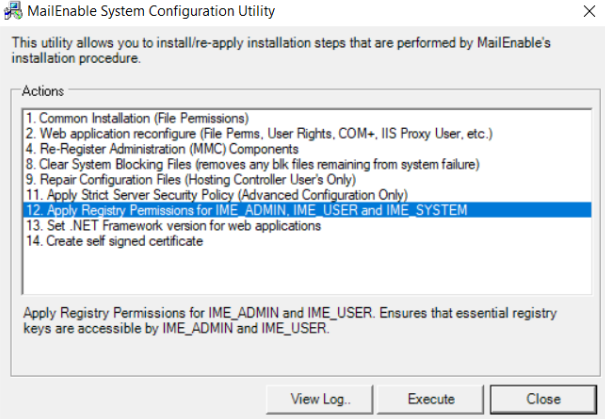Click the window title text
The width and height of the screenshot is (605, 419).
click(151, 11)
